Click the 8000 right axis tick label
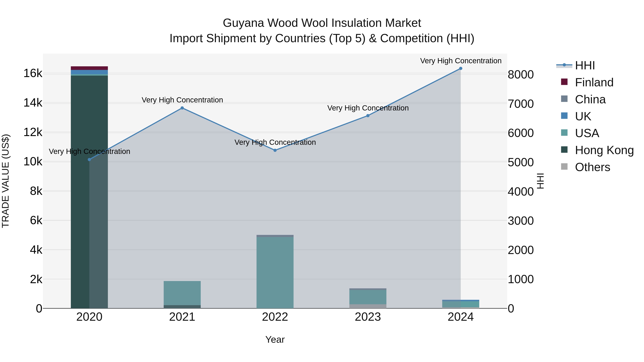644x362 pixels. tap(521, 75)
